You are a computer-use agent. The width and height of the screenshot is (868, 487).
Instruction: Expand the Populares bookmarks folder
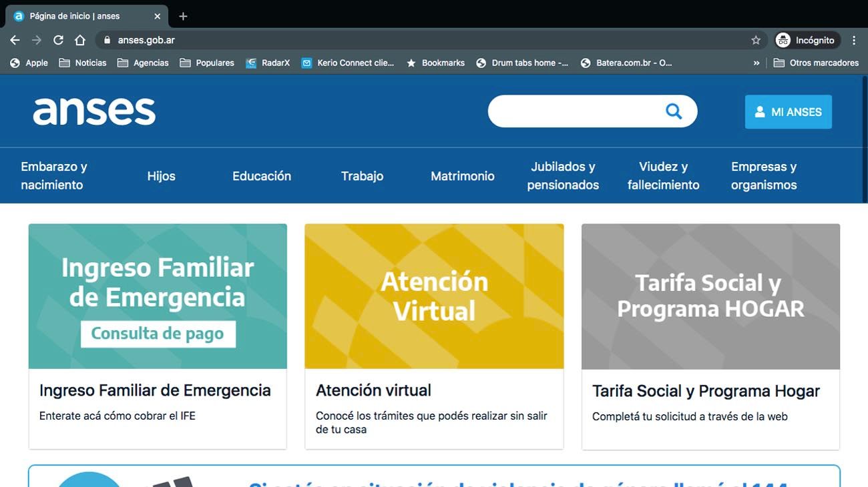(207, 63)
